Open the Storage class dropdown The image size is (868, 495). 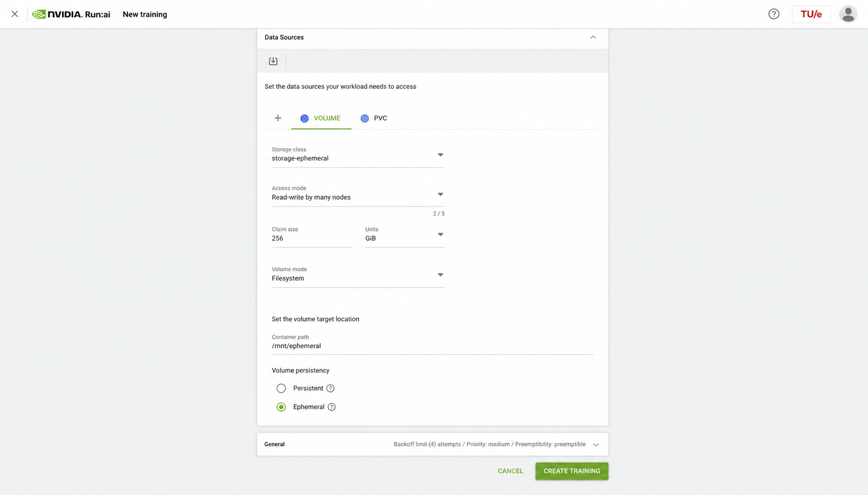click(358, 155)
